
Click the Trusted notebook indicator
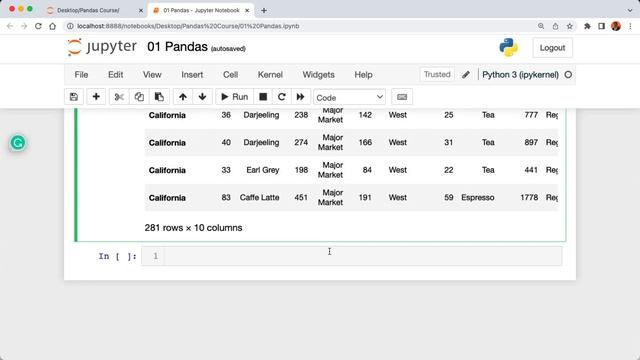[x=437, y=74]
